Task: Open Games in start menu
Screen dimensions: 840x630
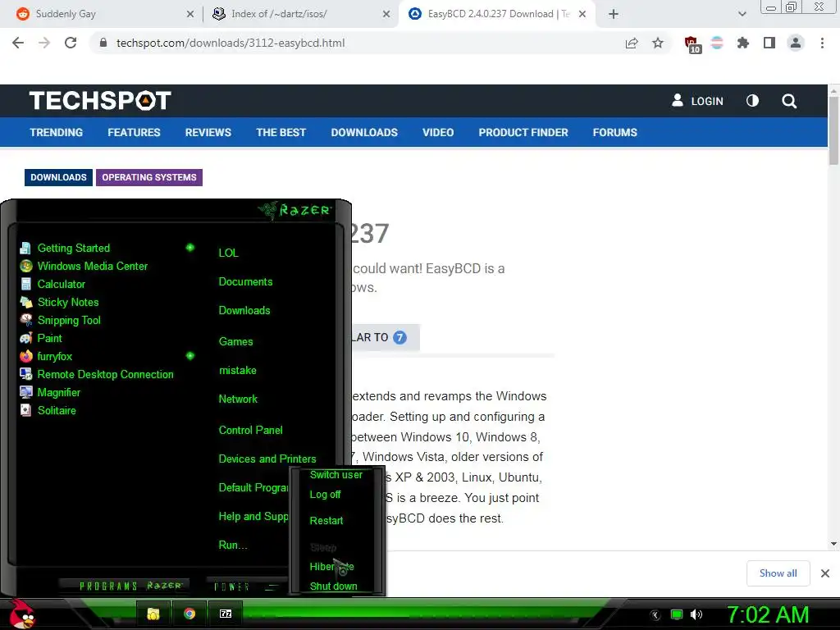Action: pyautogui.click(x=235, y=342)
